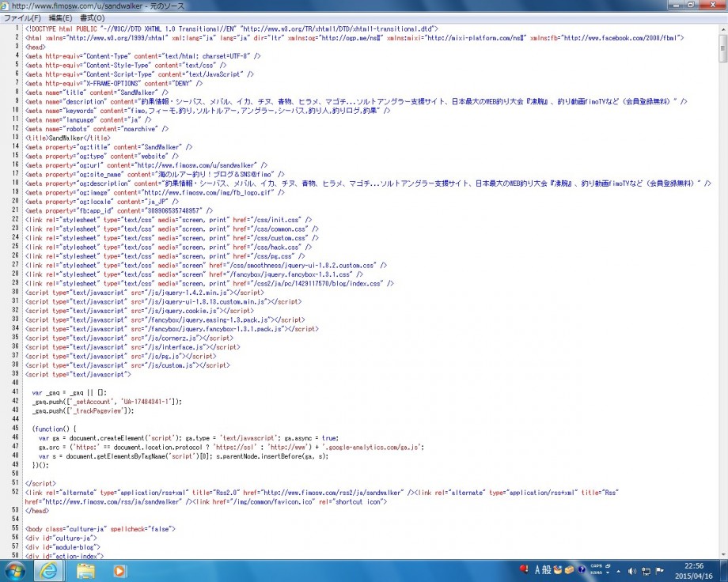Open the 編集(E) menu
Image resolution: width=728 pixels, height=582 pixels.
pyautogui.click(x=60, y=18)
